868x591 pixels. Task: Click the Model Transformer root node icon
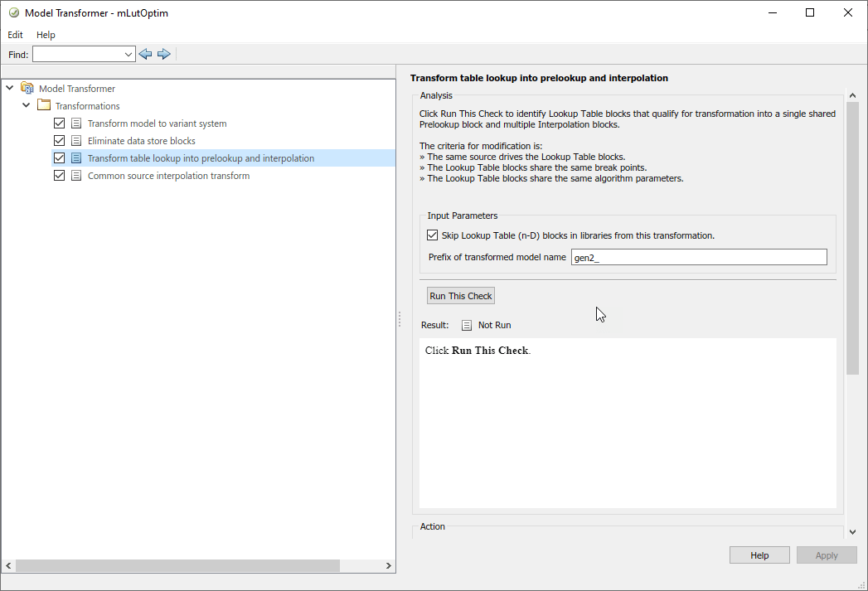pyautogui.click(x=27, y=89)
